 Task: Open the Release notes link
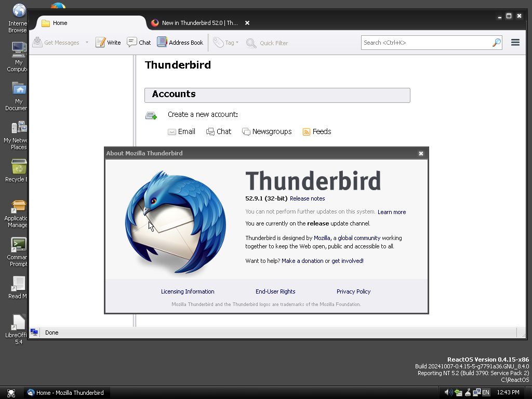pos(307,198)
